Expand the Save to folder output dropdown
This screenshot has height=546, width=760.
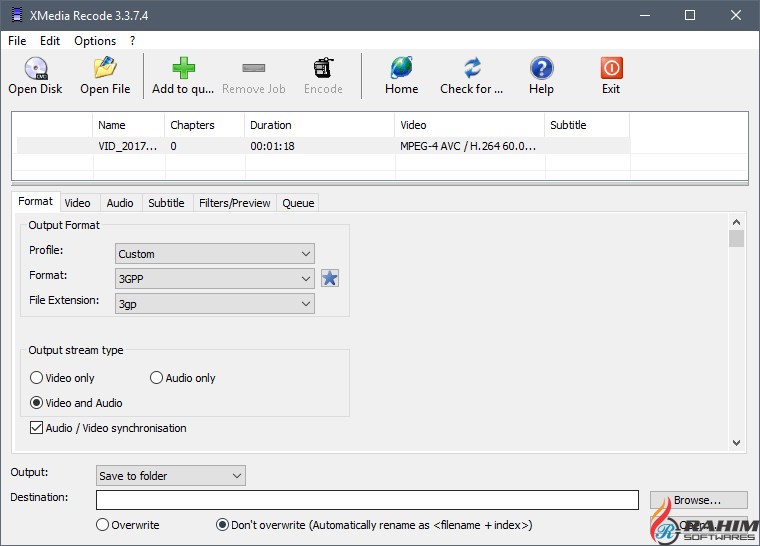(171, 476)
